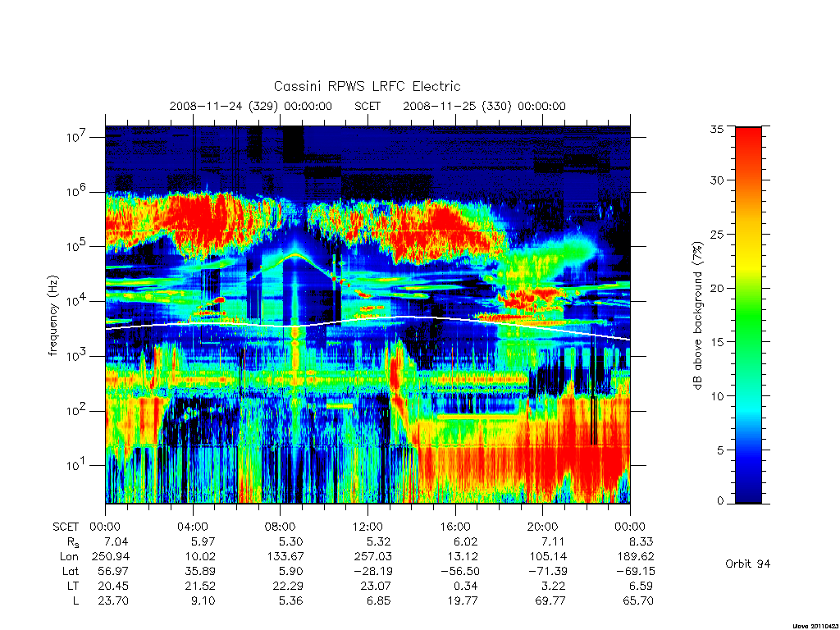This screenshot has height=630, width=840.
Task: Click the time tick label '04:00'
Action: tap(193, 527)
